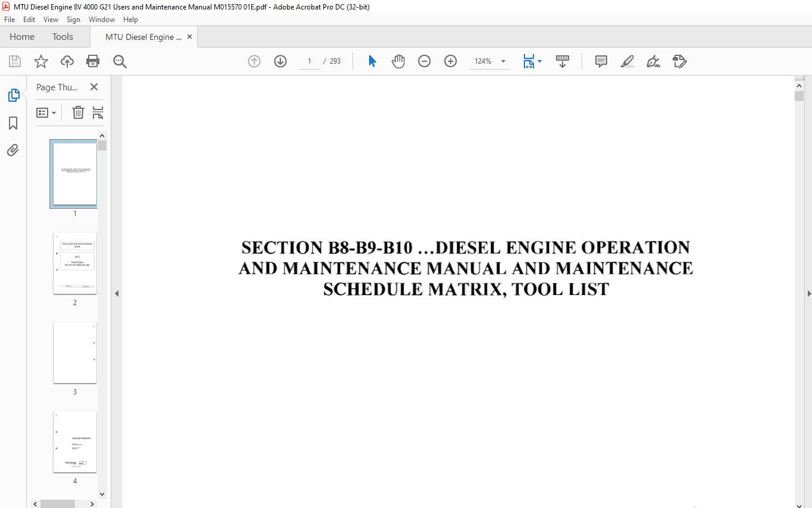This screenshot has height=508, width=812.
Task: Upload file to cloud icon
Action: [x=67, y=61]
